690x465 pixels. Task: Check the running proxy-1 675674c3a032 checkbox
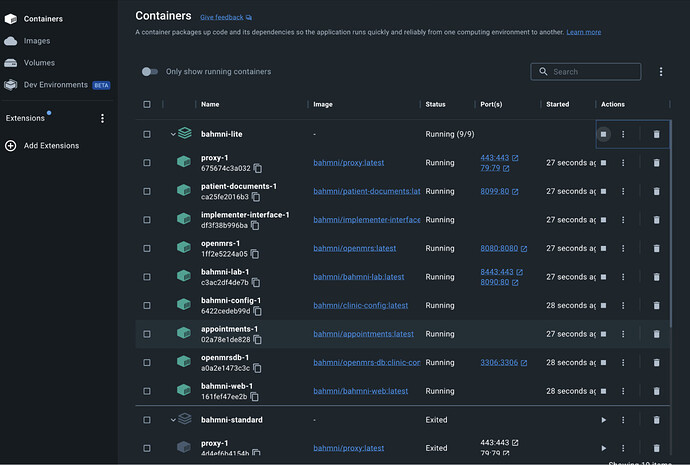[x=147, y=163]
